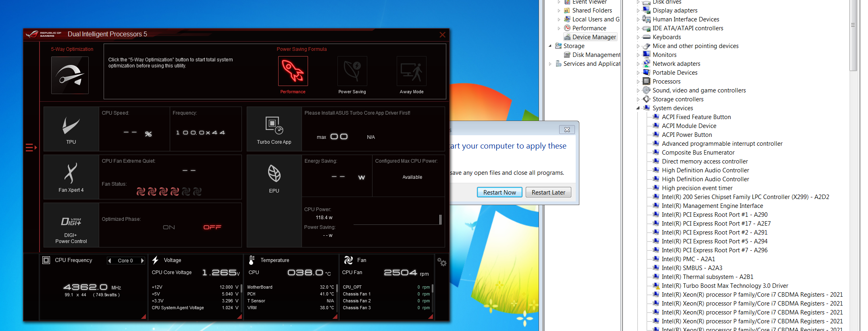
Task: Expand Services and Applications node
Action: [550, 64]
